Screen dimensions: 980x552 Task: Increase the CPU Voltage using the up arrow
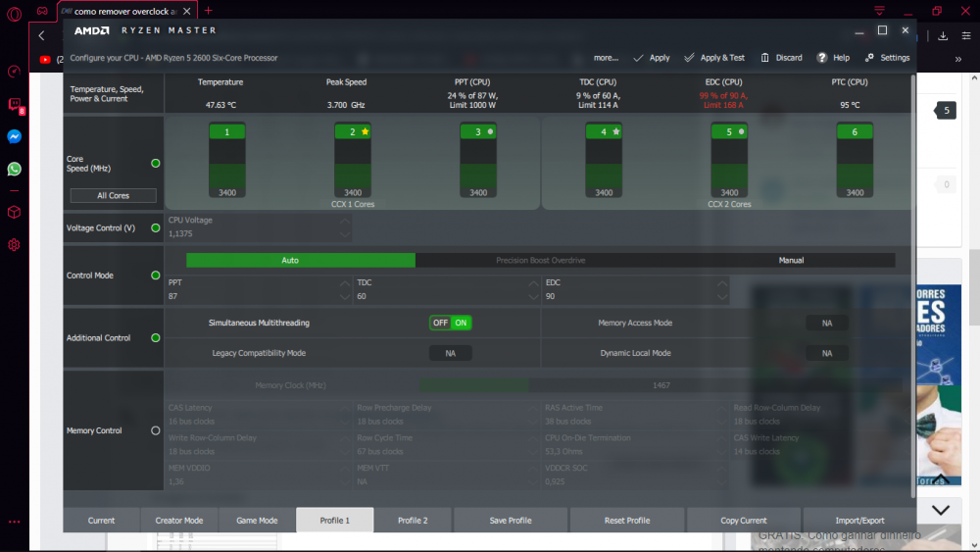344,222
